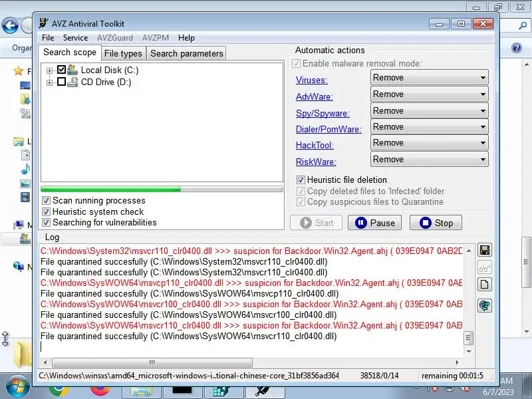The height and width of the screenshot is (399, 532).
Task: Toggle Enable malware removal mode checkbox
Action: pos(296,63)
